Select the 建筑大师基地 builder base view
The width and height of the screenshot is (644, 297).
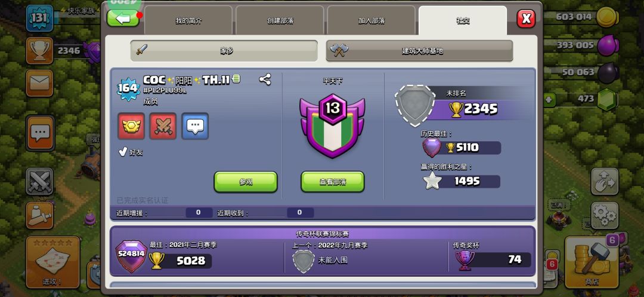coord(419,51)
